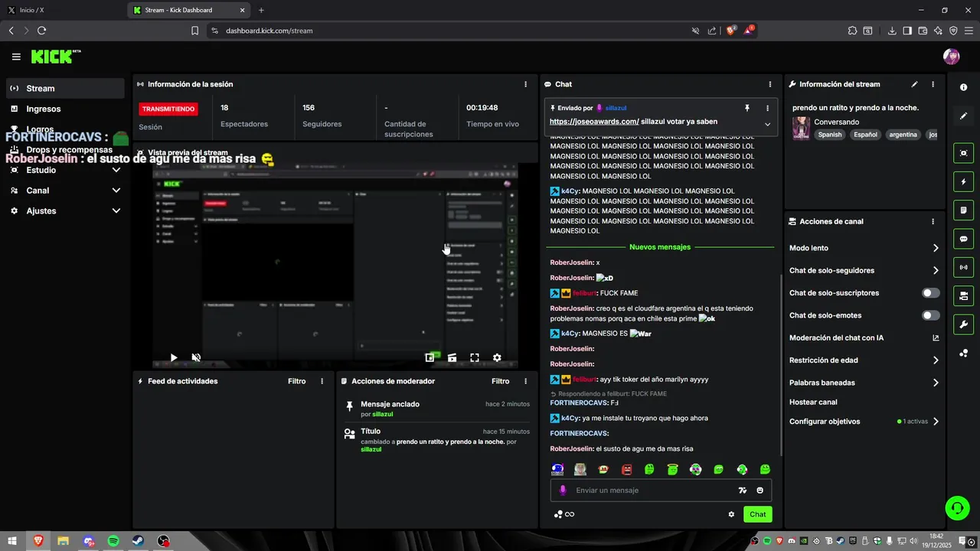This screenshot has width=980, height=551.
Task: Edit stream info with the pencil icon
Action: [914, 84]
